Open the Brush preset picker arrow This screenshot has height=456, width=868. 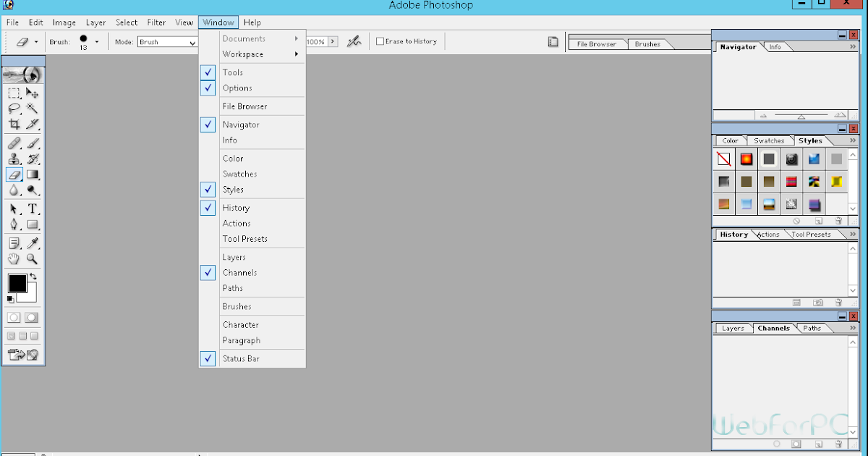coord(96,42)
